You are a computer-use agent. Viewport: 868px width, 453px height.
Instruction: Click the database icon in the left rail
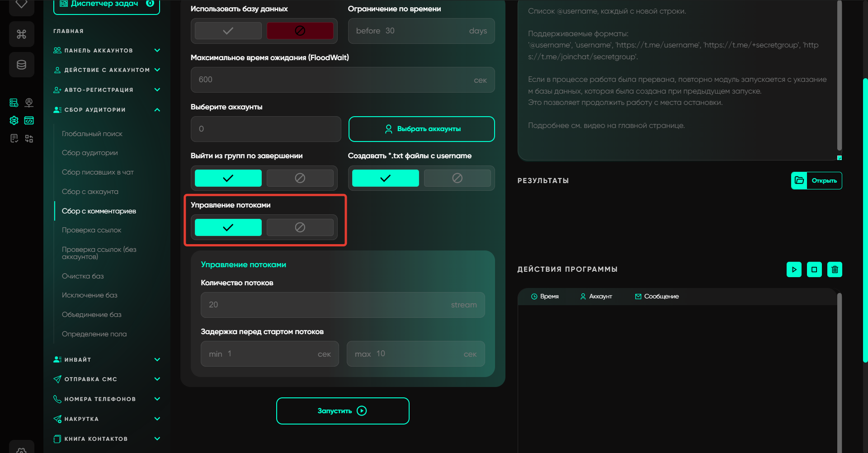pos(21,65)
